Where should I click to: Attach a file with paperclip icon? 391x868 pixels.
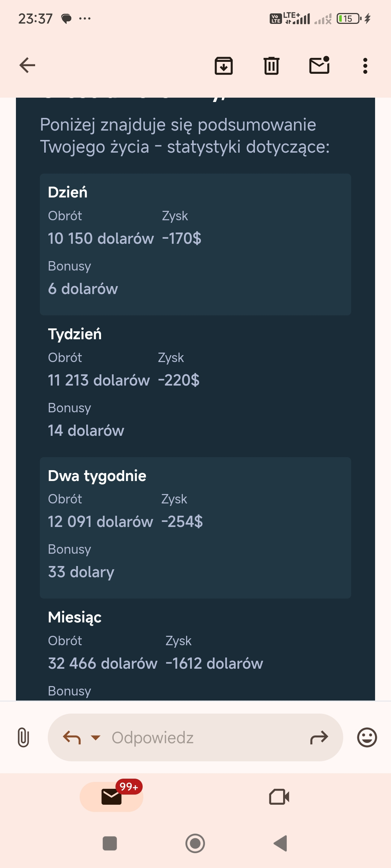pos(23,737)
